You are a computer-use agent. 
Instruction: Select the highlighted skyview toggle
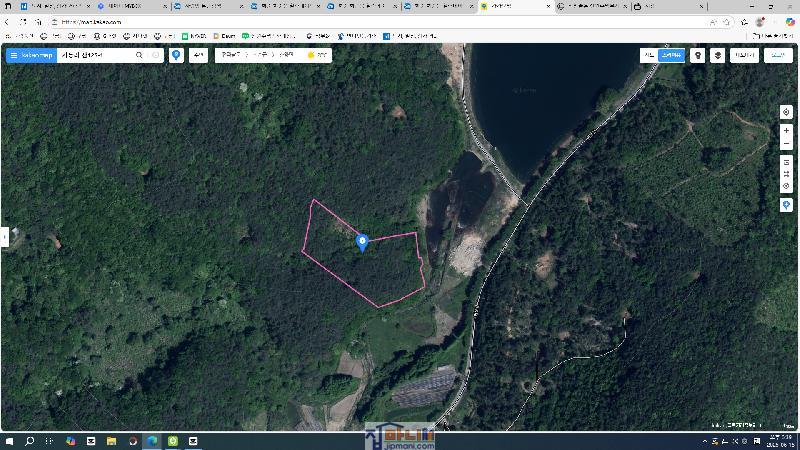point(672,56)
